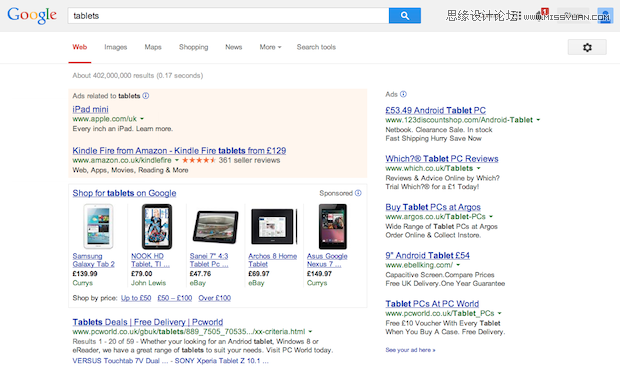Expand dropdown arrow beside pcworld.co.uk/gbuk/tablets URL
Image resolution: width=620 pixels, height=374 pixels.
pos(310,331)
